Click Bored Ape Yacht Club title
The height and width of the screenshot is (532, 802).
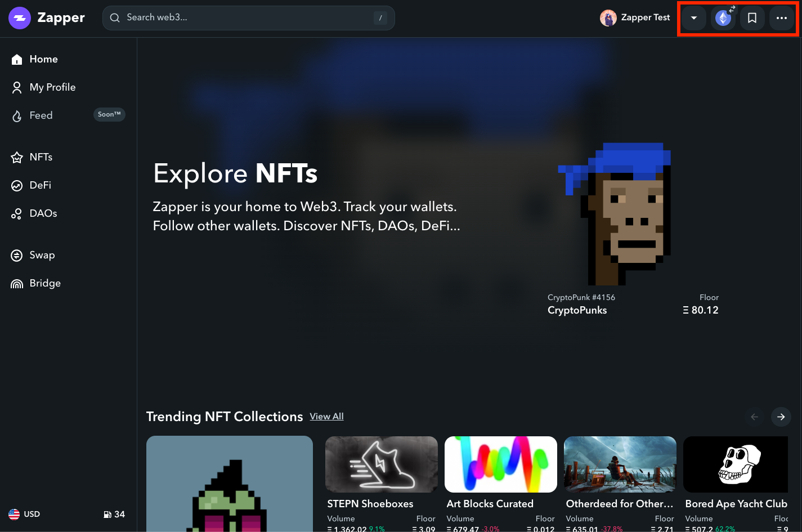736,504
